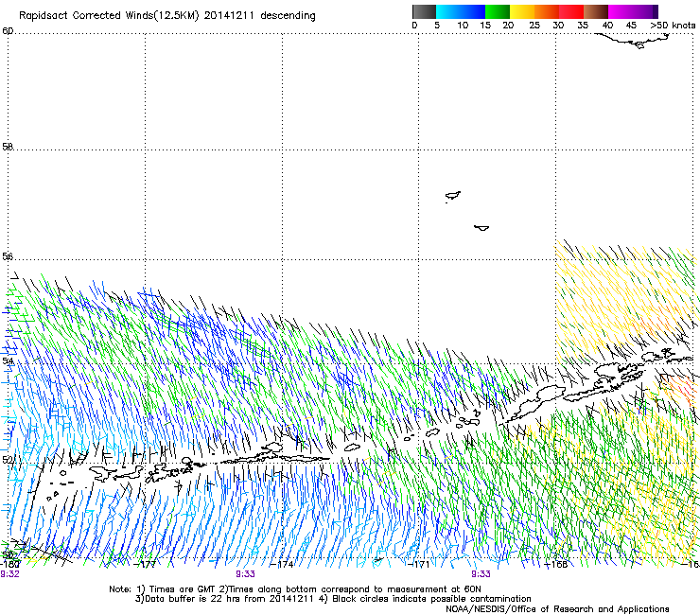Click the '-180' longitude axis label
This screenshot has height=615, width=700.
click(9, 564)
